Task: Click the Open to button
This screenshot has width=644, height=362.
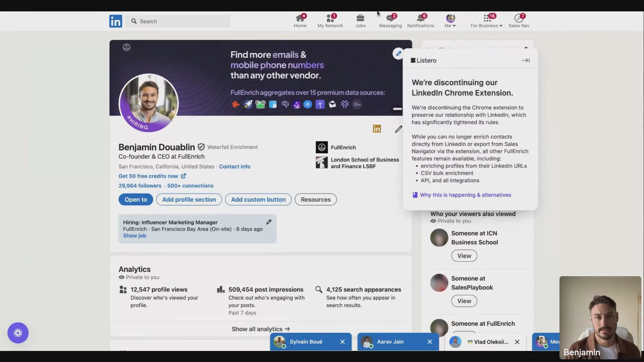Action: [x=136, y=199]
